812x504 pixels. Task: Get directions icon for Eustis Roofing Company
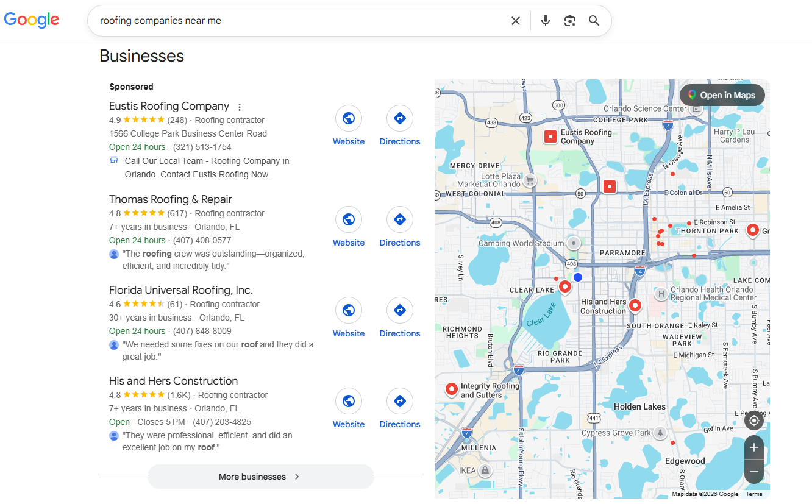pyautogui.click(x=400, y=118)
